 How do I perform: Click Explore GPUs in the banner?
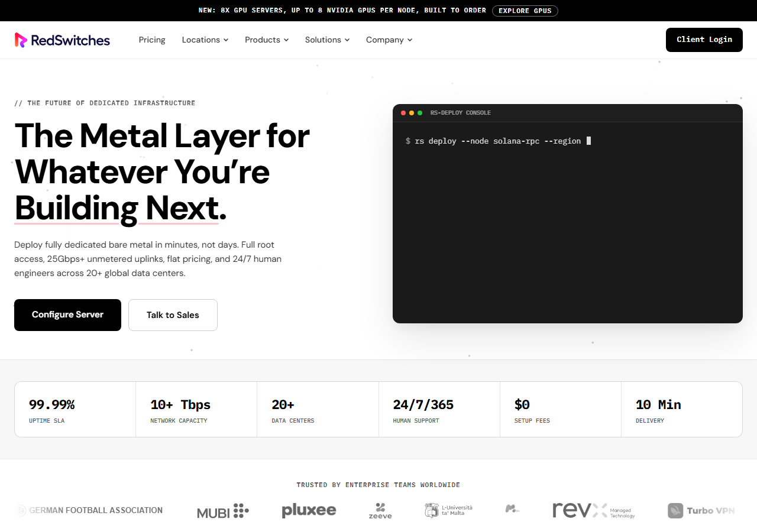click(x=525, y=11)
